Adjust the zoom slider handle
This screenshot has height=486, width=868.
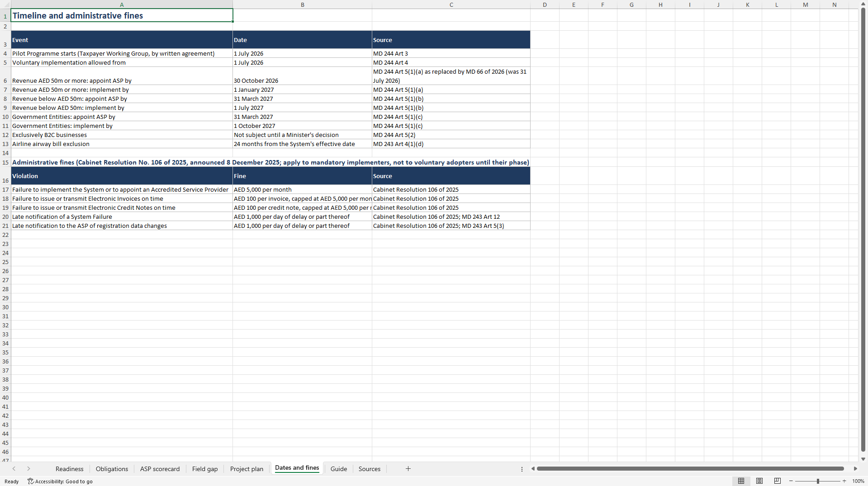click(818, 481)
